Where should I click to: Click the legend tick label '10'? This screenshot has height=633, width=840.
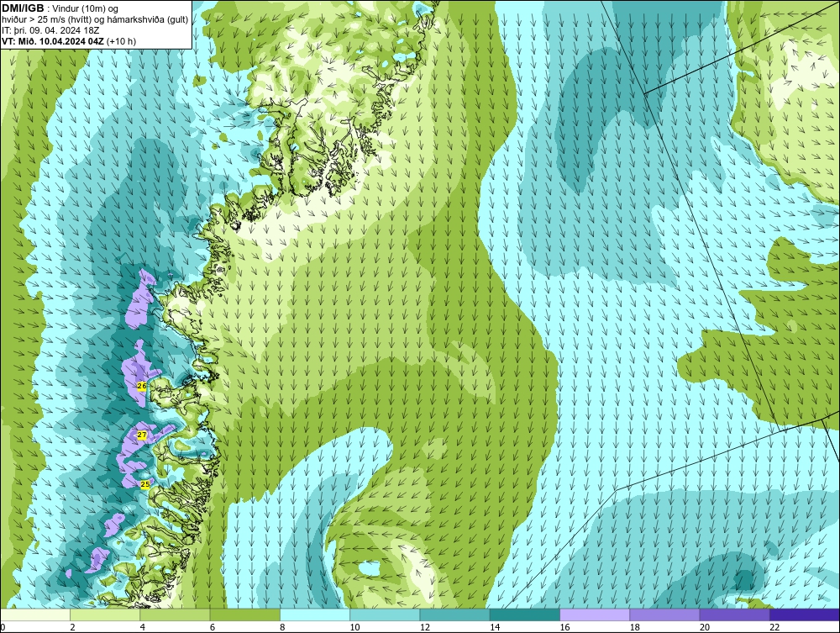354,628
